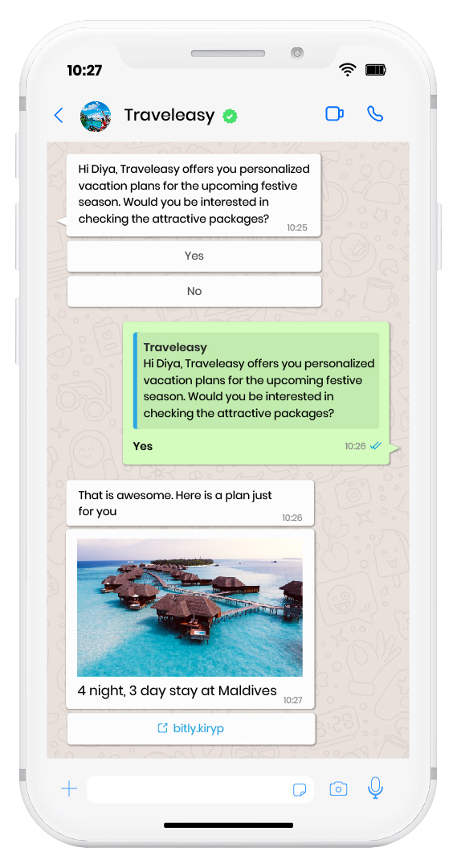Tap the Traveleasy contact name
The image size is (457, 868).
pyautogui.click(x=169, y=115)
